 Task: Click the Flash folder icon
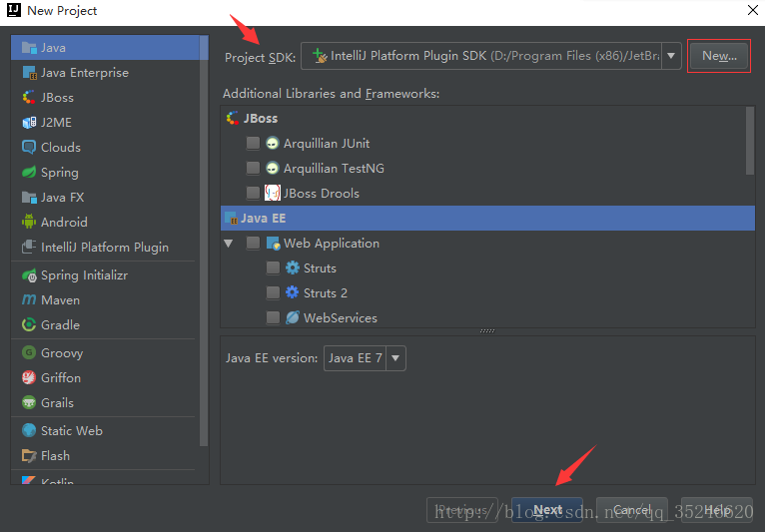point(29,456)
